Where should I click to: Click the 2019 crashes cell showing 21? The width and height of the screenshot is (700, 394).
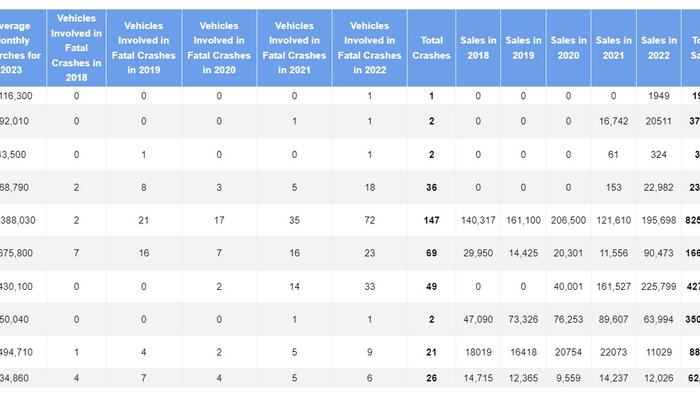pos(144,220)
